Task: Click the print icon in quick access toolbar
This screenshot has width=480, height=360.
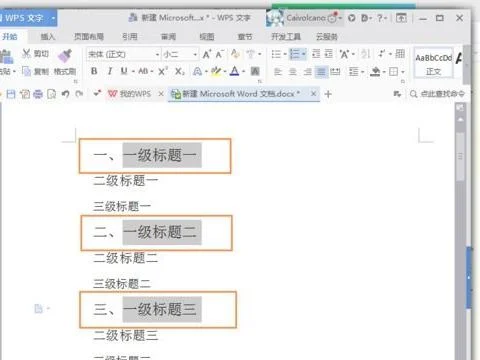Action: (x=38, y=94)
